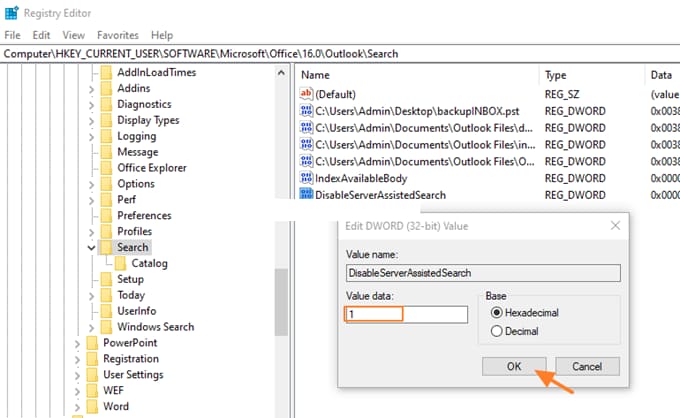Open the Favorites menu
The height and width of the screenshot is (418, 680).
pyautogui.click(x=117, y=35)
